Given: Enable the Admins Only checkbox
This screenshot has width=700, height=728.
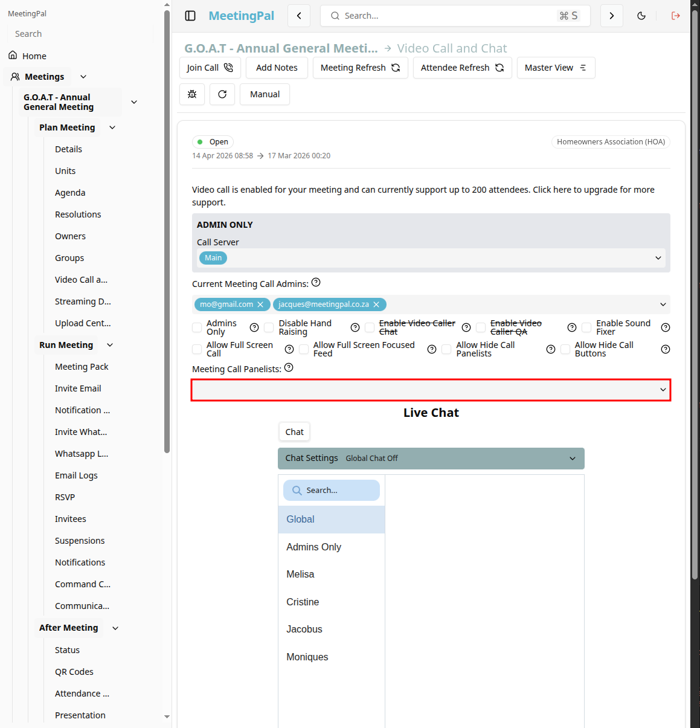Looking at the screenshot, I should point(197,327).
